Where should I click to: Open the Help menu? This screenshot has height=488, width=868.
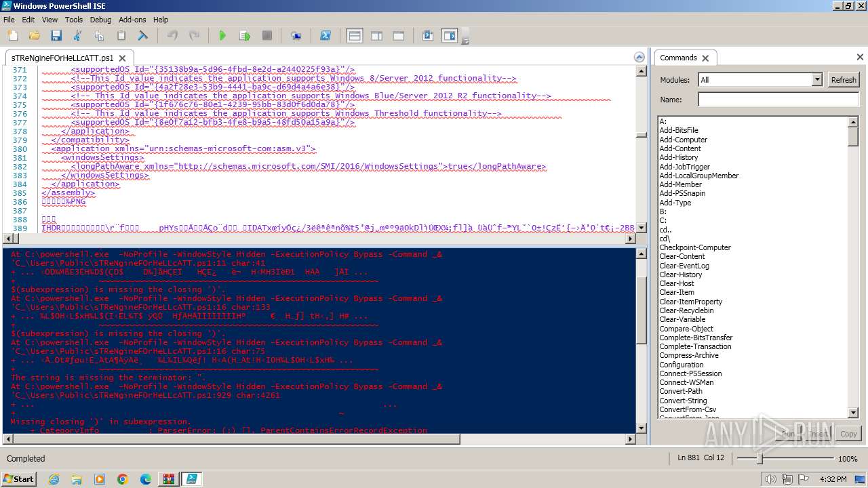161,20
